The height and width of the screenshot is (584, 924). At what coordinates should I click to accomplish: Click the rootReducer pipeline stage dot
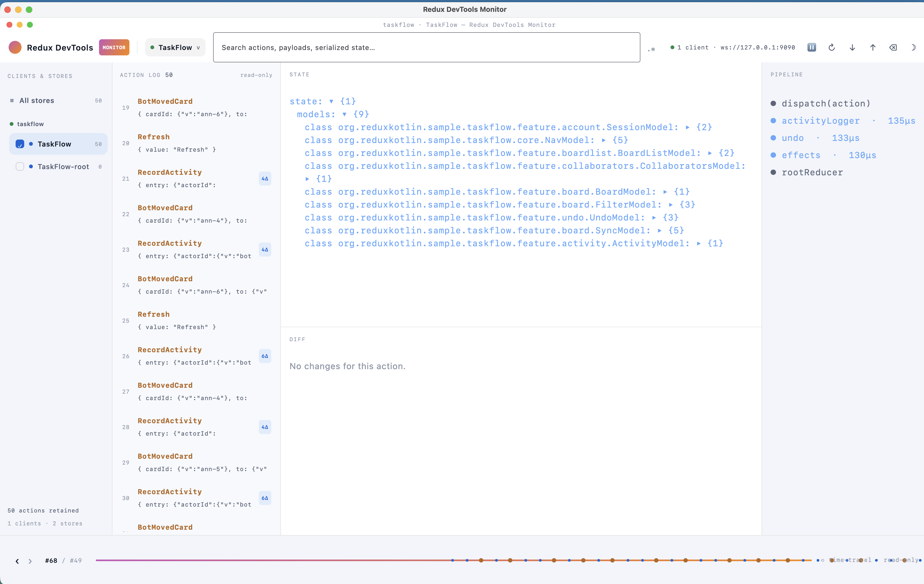click(x=773, y=173)
